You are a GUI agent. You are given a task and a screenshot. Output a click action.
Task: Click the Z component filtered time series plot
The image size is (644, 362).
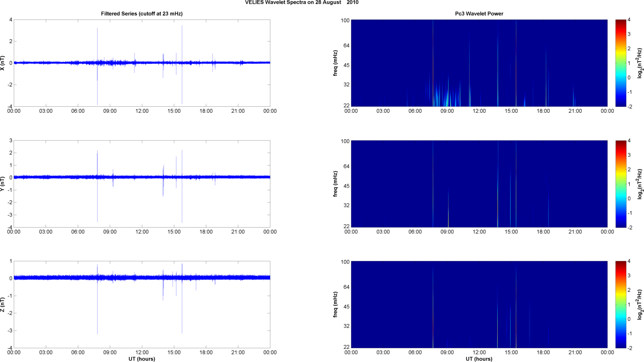click(142, 305)
